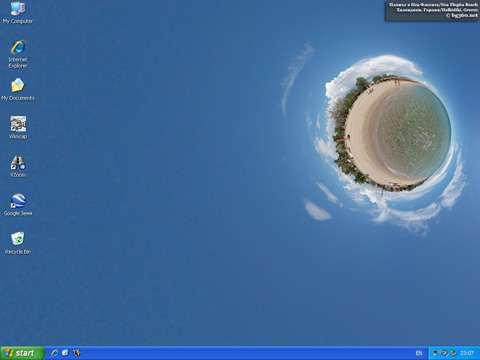Select the Wincap shortcut icon
This screenshot has height=360, width=480.
pos(18,128)
